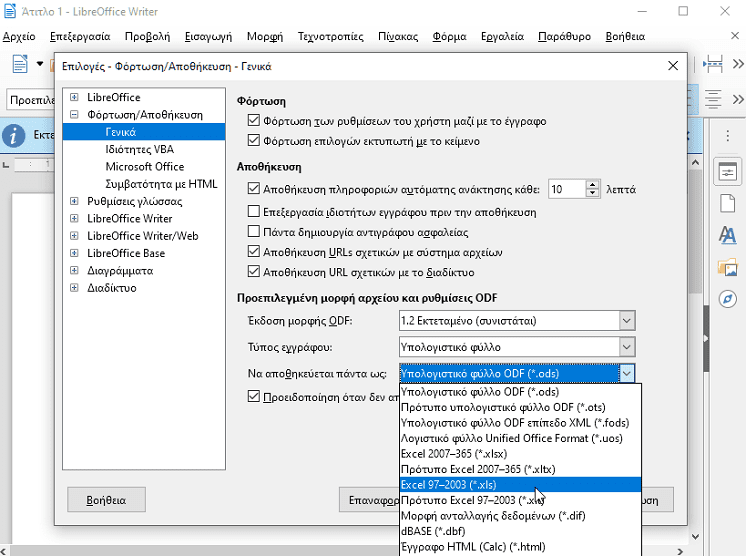This screenshot has height=556, width=746.
Task: Open the Τύπος εγγράφου dropdown
Action: (x=627, y=347)
